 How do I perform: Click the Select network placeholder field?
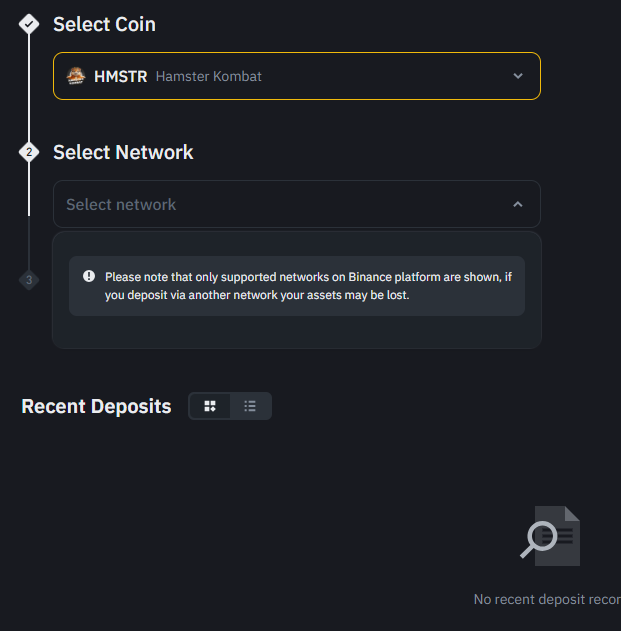[121, 204]
